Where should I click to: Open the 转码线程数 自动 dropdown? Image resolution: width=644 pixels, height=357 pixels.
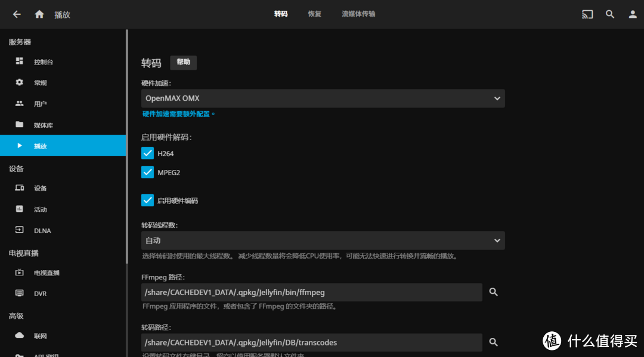(x=323, y=240)
